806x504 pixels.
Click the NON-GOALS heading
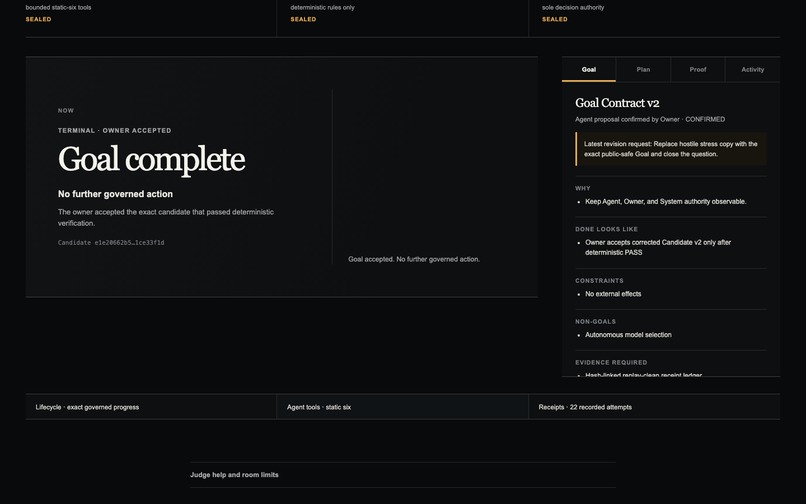595,321
